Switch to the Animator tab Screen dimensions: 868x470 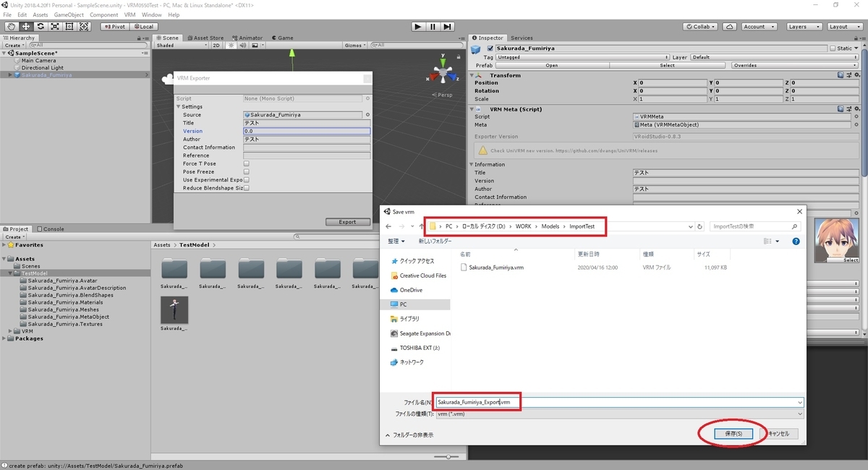click(247, 38)
